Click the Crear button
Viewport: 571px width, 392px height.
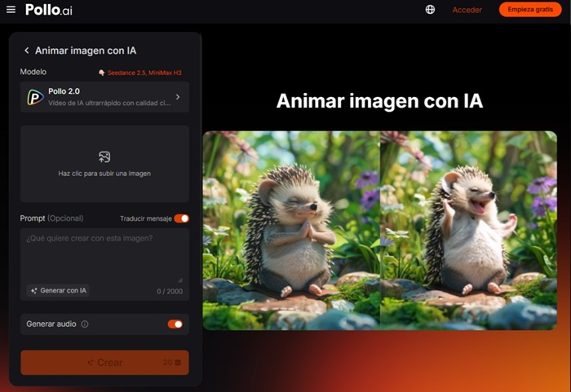pos(104,363)
